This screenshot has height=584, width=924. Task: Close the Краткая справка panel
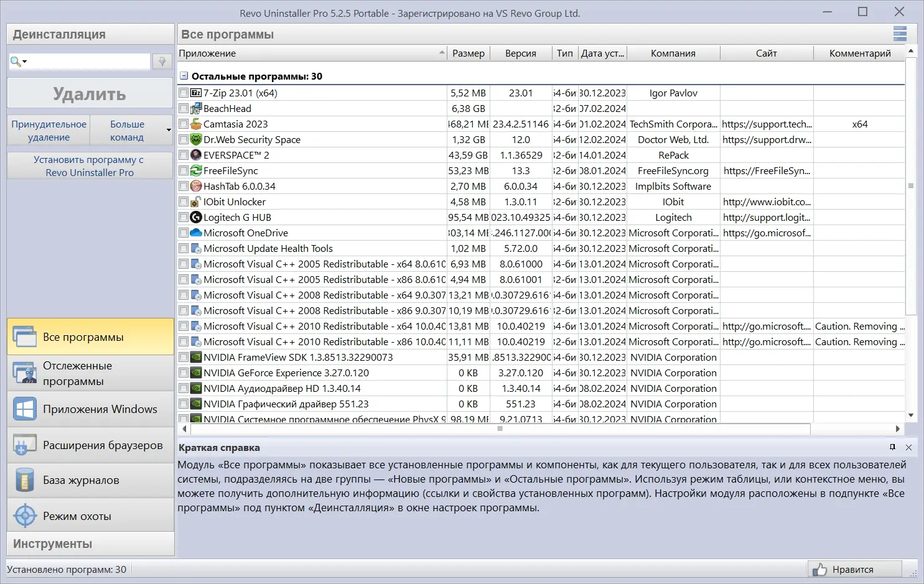pos(908,447)
